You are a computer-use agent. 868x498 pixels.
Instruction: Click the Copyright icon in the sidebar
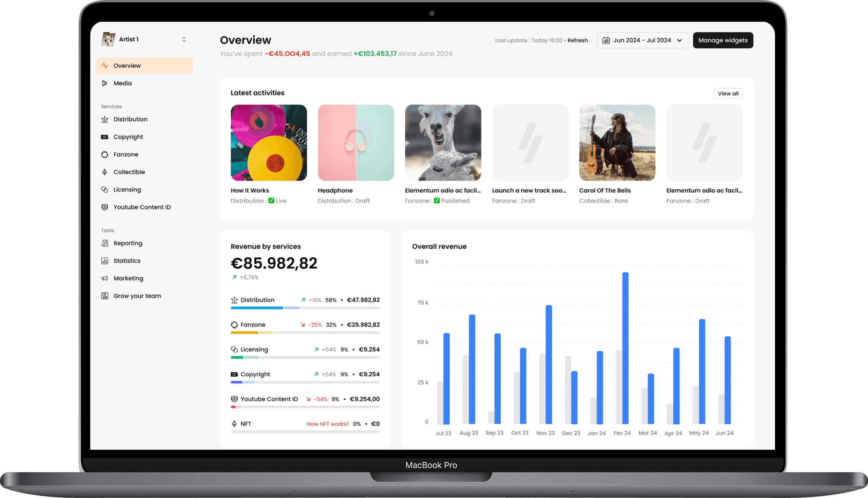[104, 137]
